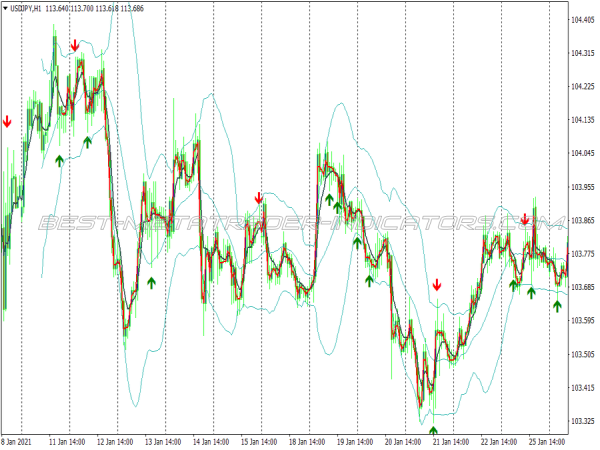Click the 19 Jan 14:00 time label

pyautogui.click(x=355, y=442)
